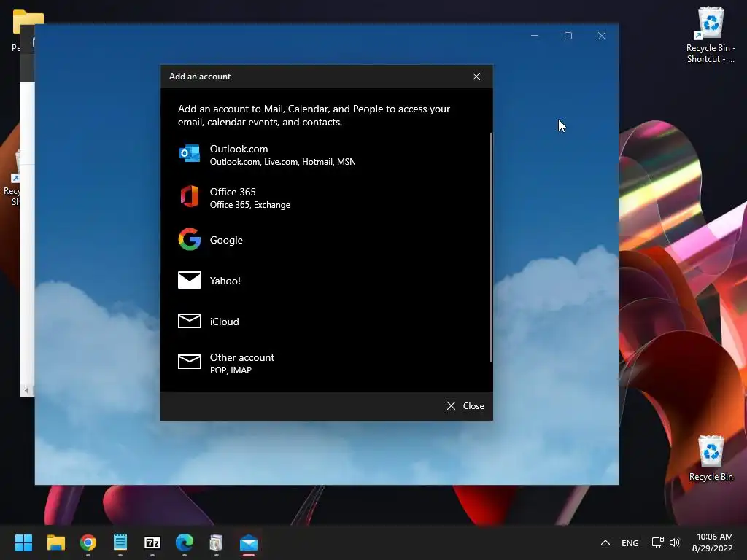Screen dimensions: 747x560
Task: Open File Explorer from the taskbar
Action: tap(55, 542)
